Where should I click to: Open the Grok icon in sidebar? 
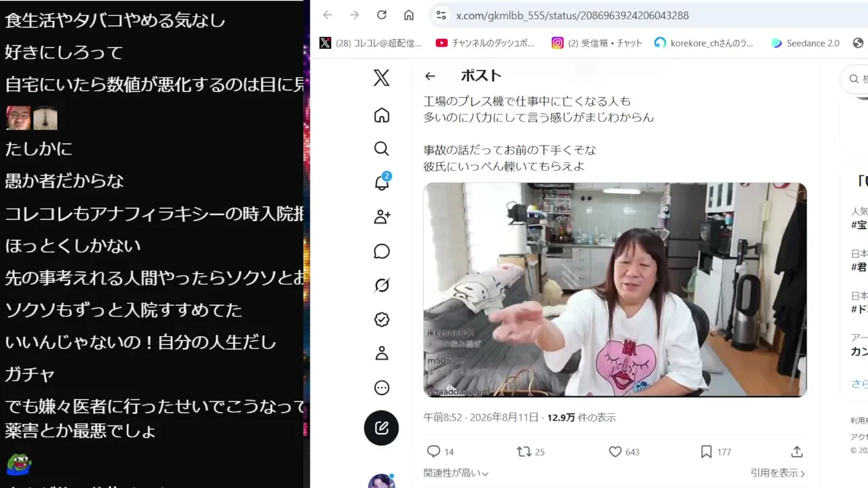[382, 285]
